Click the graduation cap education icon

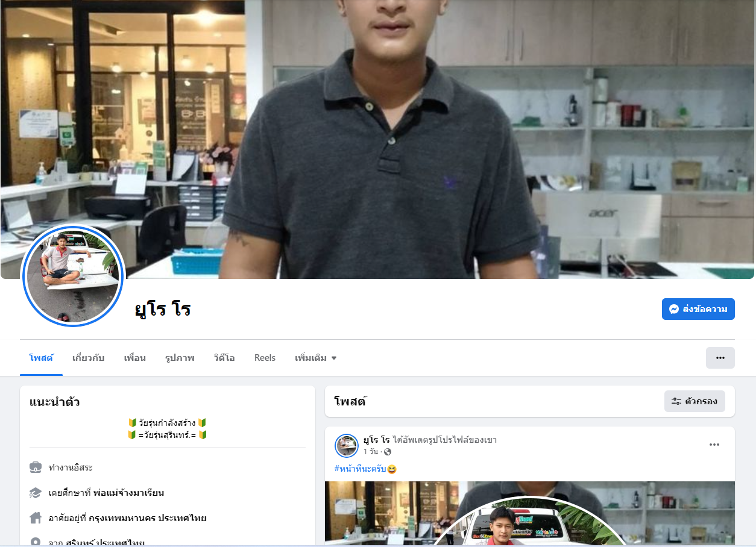click(36, 493)
